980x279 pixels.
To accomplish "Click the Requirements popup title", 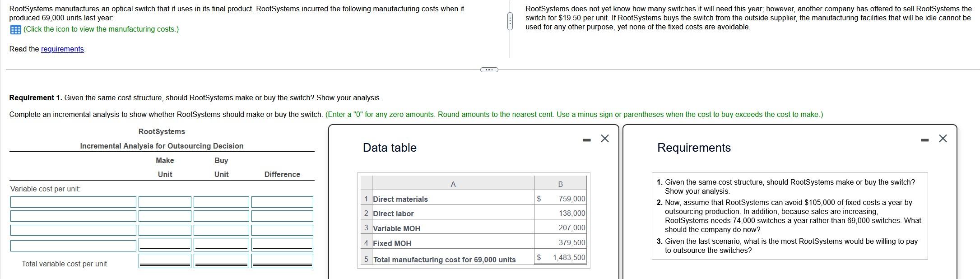I will pos(694,148).
